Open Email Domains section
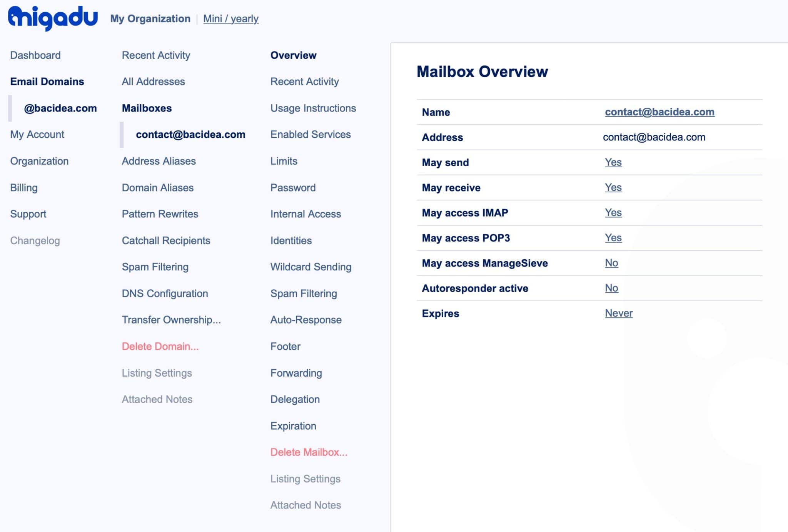 tap(47, 82)
